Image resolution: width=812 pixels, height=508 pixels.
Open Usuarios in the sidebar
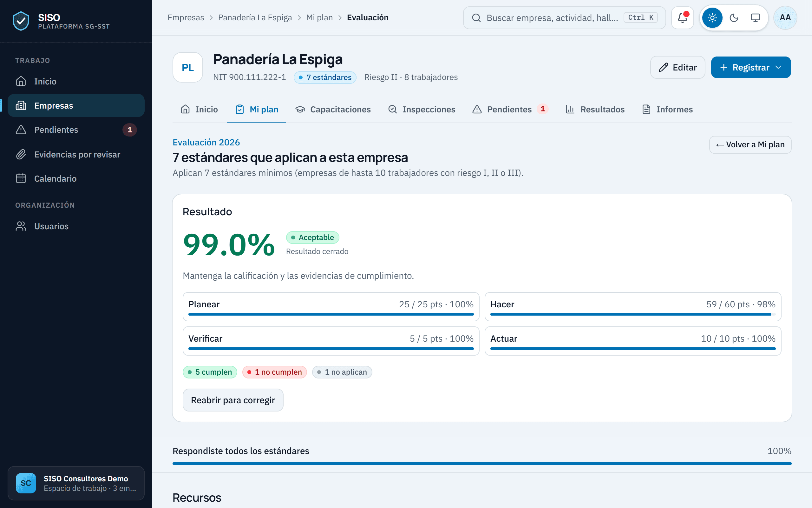[x=76, y=226]
